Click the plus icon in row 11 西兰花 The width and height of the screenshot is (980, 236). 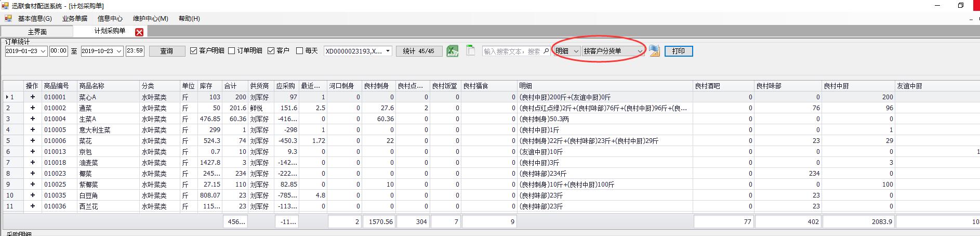click(x=33, y=206)
